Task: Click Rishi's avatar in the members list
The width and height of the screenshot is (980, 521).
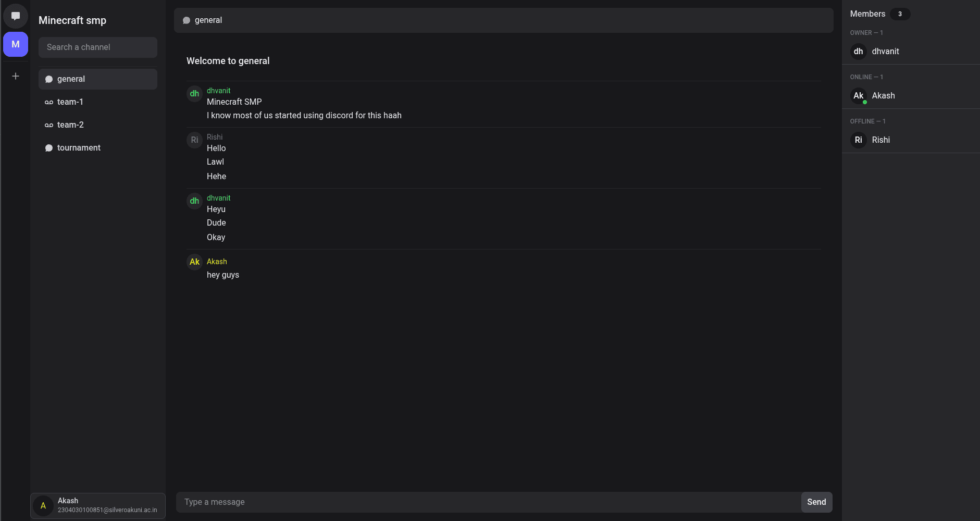Action: 858,140
